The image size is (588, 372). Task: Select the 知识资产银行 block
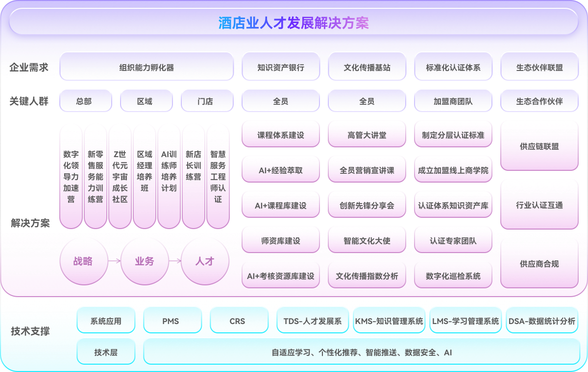tap(281, 67)
